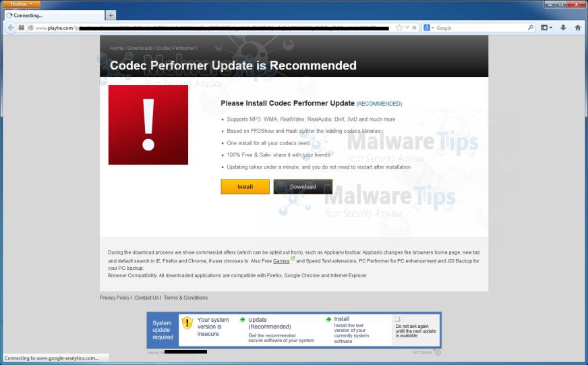Open the Downloads breadcrumb link

click(x=140, y=48)
